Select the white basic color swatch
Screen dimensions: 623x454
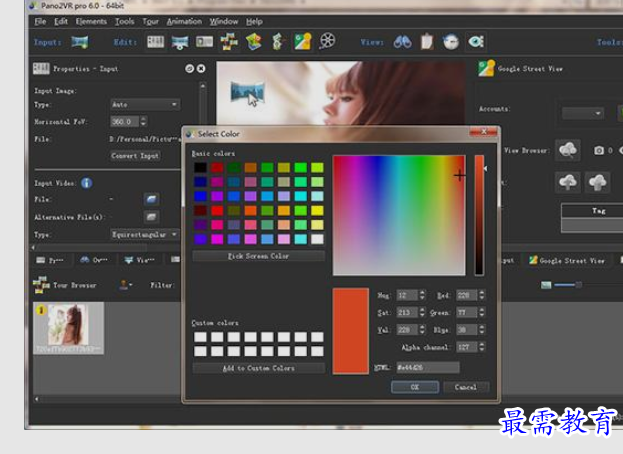tap(317, 239)
